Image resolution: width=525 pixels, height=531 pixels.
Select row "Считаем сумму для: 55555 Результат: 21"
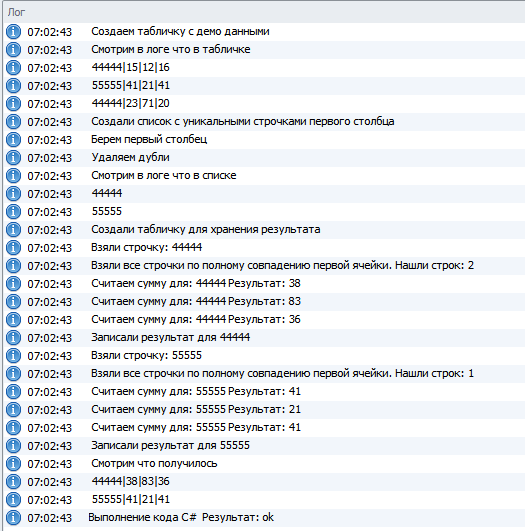[264, 410]
